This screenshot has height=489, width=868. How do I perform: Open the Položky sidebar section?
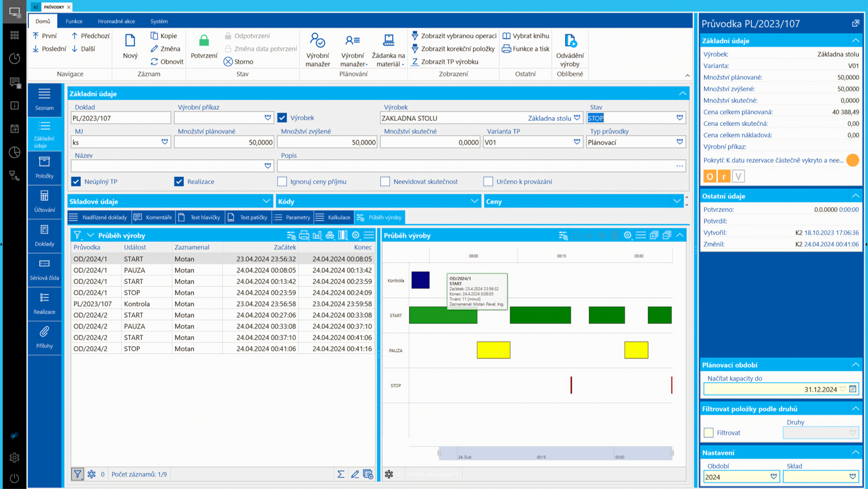click(44, 168)
